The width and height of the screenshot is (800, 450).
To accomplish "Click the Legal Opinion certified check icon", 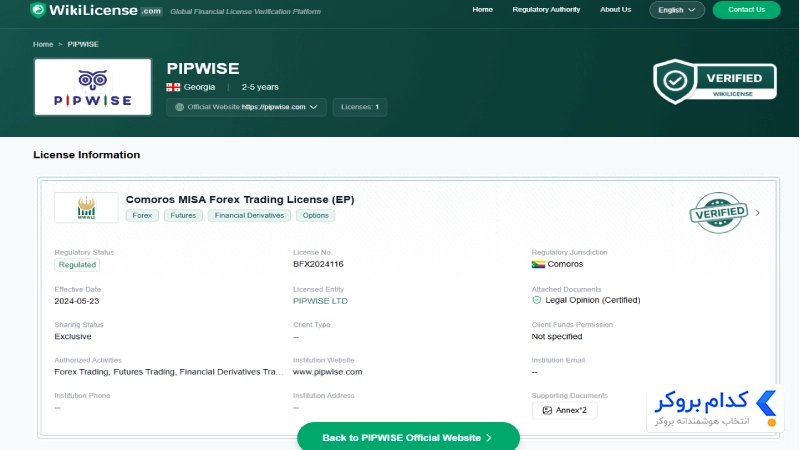I will coord(536,300).
